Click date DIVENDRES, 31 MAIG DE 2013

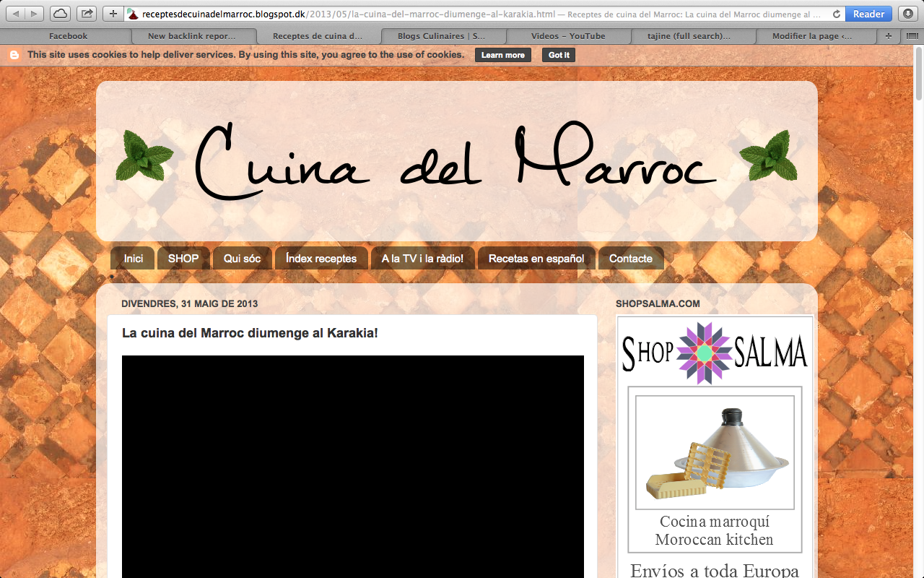(190, 304)
